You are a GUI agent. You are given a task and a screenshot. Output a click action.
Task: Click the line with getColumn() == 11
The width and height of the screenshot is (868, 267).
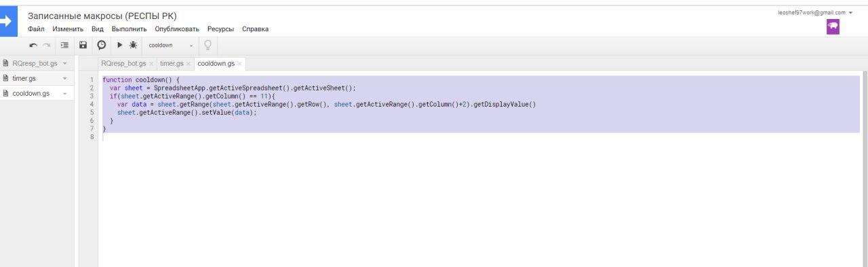pos(192,96)
